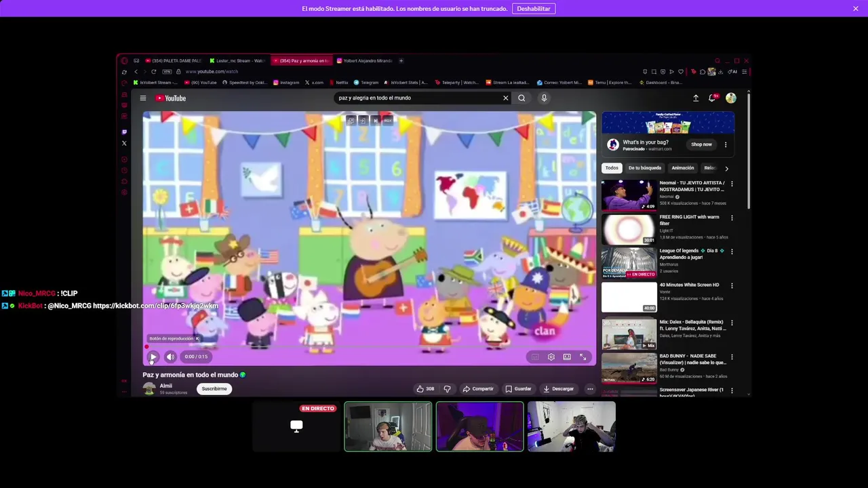
Task: Open the Almii channel avatar
Action: tap(149, 388)
